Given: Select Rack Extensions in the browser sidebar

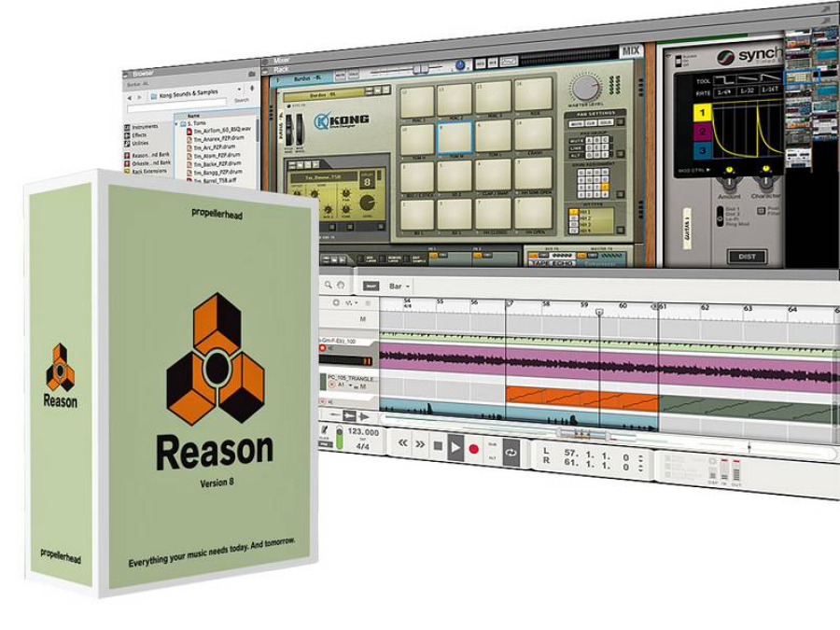Looking at the screenshot, I should click(147, 172).
